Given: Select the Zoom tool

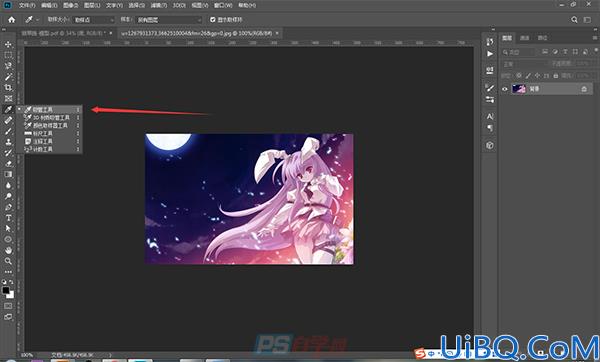Looking at the screenshot, I should 8,261.
